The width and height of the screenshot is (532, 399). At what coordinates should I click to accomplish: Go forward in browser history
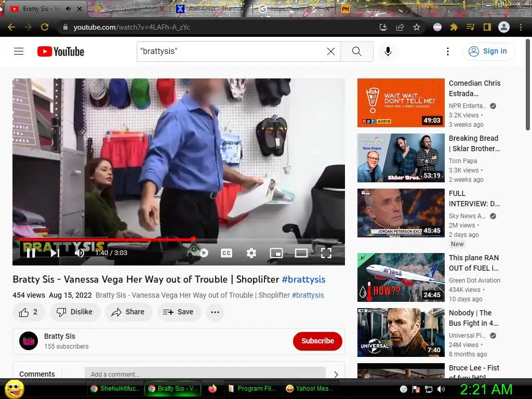(x=28, y=27)
